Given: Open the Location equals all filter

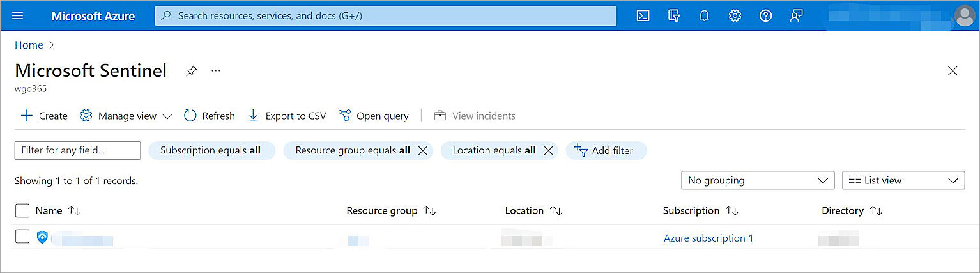Looking at the screenshot, I should click(x=494, y=150).
